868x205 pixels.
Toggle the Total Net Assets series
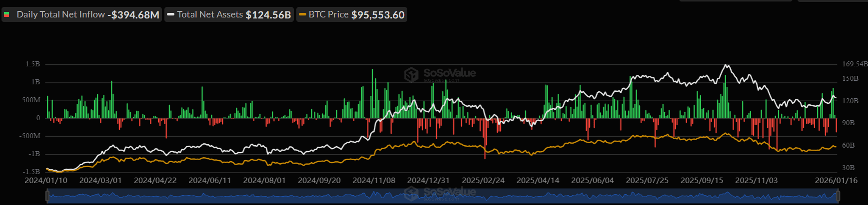pos(210,15)
